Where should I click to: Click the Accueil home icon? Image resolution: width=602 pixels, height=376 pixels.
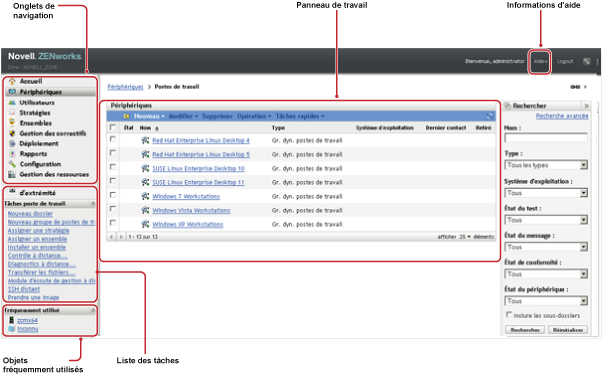(12, 81)
